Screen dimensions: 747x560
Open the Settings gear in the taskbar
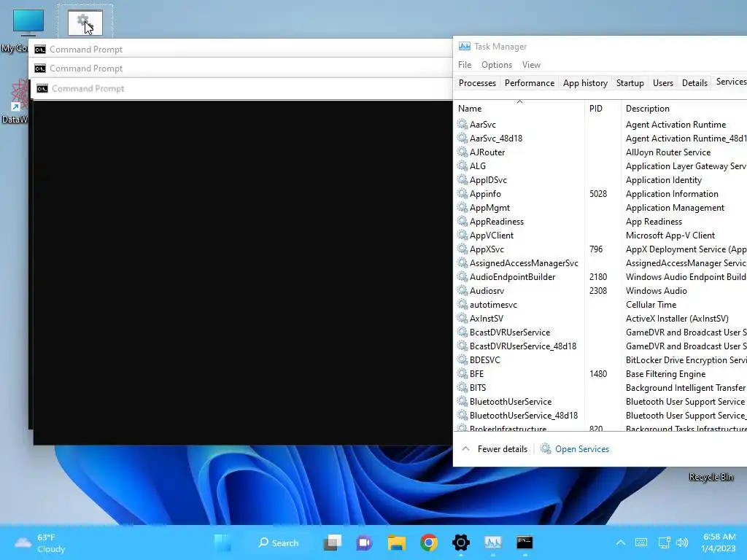(x=461, y=542)
